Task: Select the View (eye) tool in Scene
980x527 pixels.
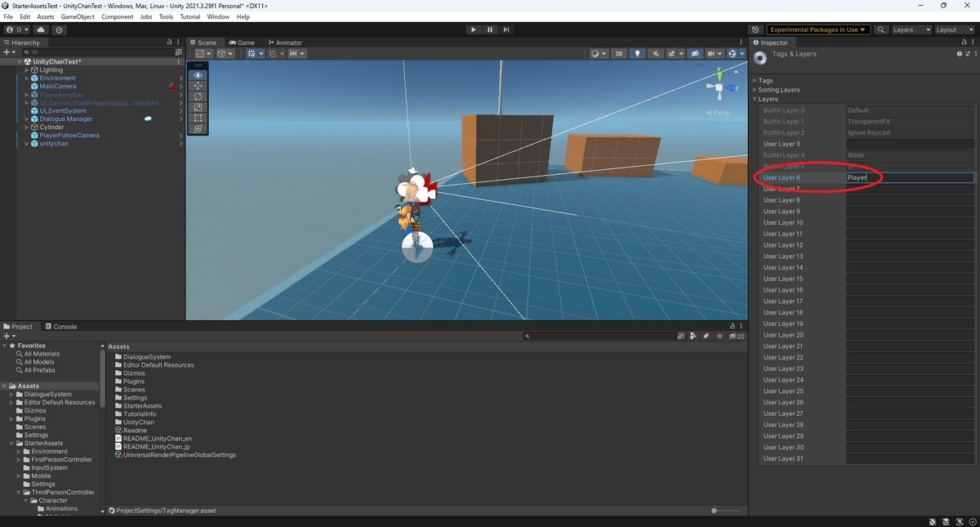Action: tap(198, 75)
